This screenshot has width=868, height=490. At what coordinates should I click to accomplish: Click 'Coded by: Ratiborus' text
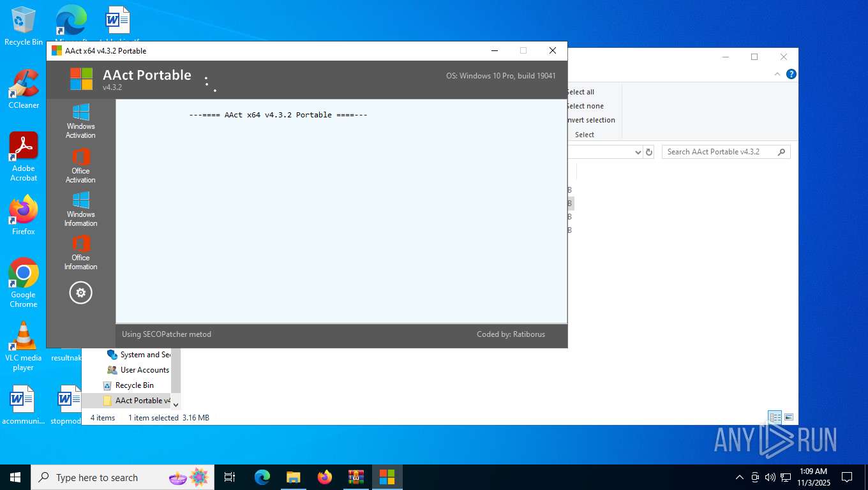click(511, 334)
